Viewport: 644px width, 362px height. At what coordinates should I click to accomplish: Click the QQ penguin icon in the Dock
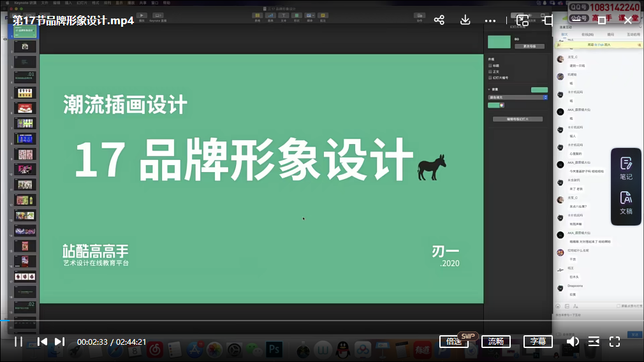(342, 350)
